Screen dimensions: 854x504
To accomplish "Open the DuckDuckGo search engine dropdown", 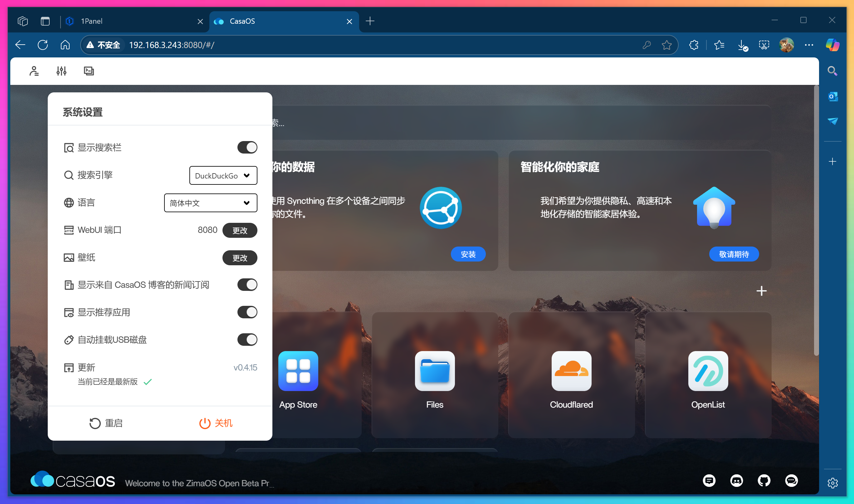I will tap(223, 175).
